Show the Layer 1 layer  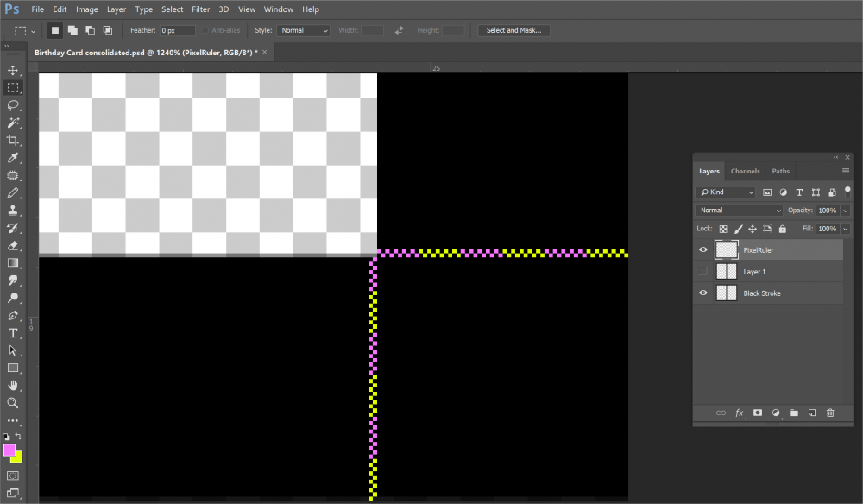click(x=703, y=272)
